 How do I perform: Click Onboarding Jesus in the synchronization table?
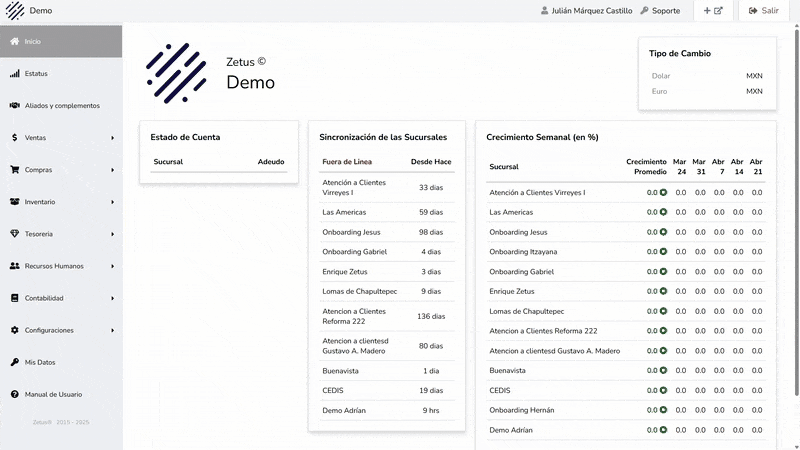(351, 232)
